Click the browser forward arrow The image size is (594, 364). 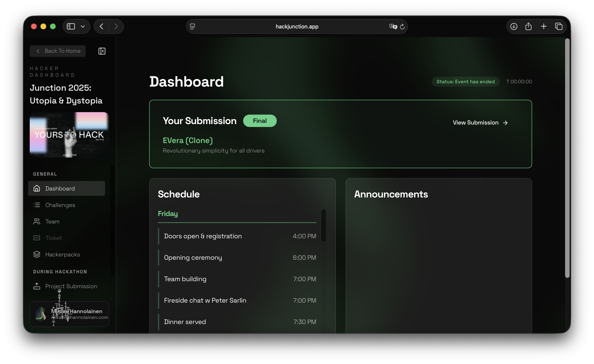pyautogui.click(x=116, y=26)
